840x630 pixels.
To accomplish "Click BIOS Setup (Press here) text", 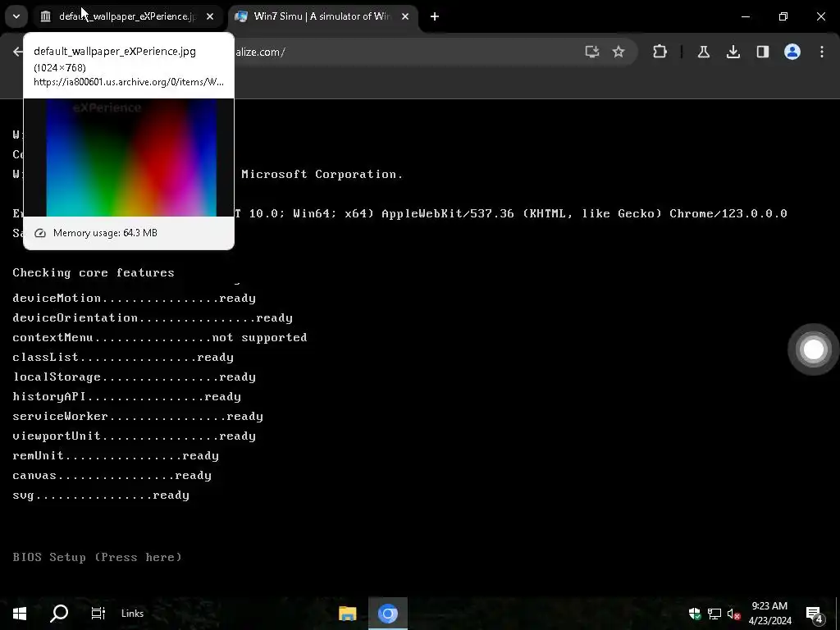I will click(97, 557).
